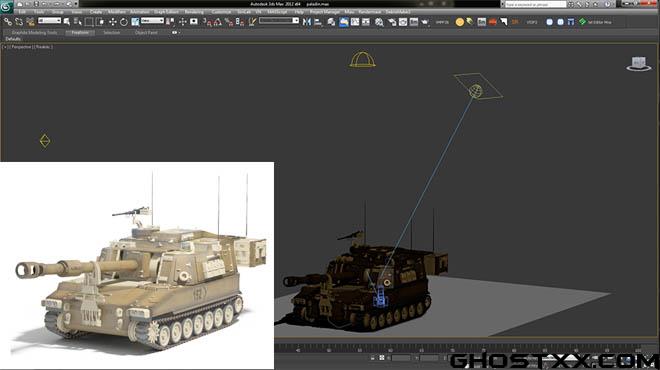Activate the Select and Move tool
The image size is (660, 370).
click(113, 22)
